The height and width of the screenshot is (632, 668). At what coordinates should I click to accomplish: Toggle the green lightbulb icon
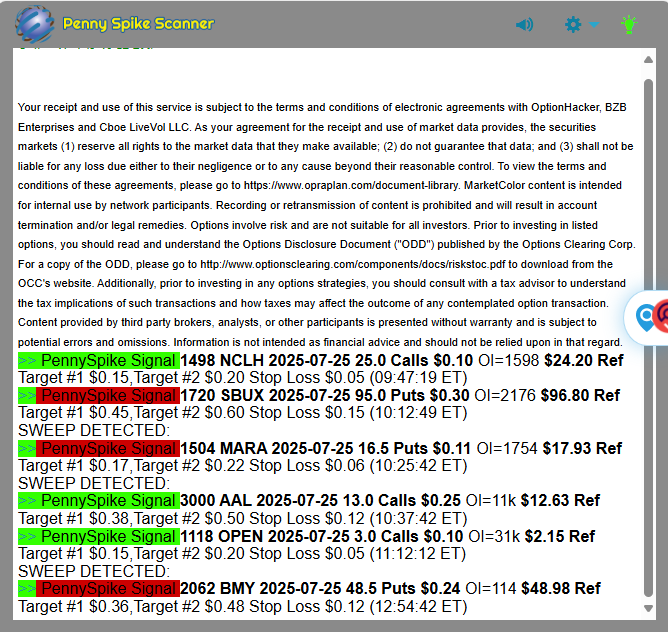coord(629,24)
